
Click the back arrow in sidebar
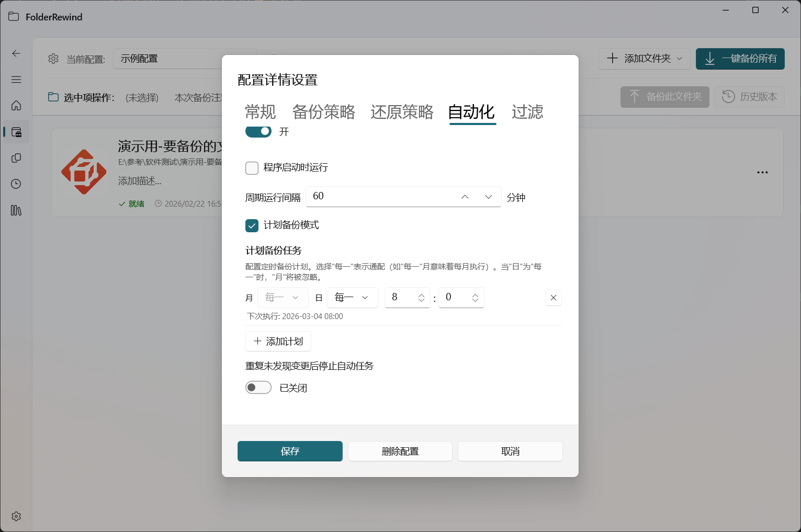pos(16,53)
